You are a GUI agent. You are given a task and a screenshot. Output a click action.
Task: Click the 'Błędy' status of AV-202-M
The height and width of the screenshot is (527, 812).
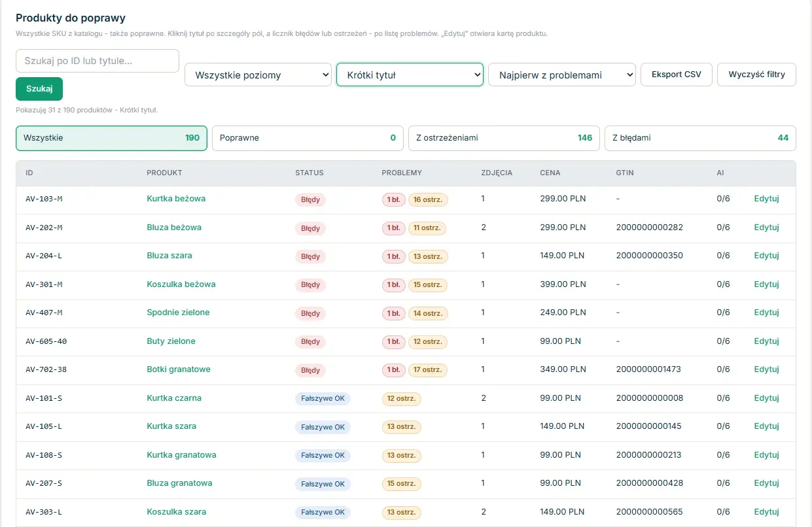click(x=310, y=228)
